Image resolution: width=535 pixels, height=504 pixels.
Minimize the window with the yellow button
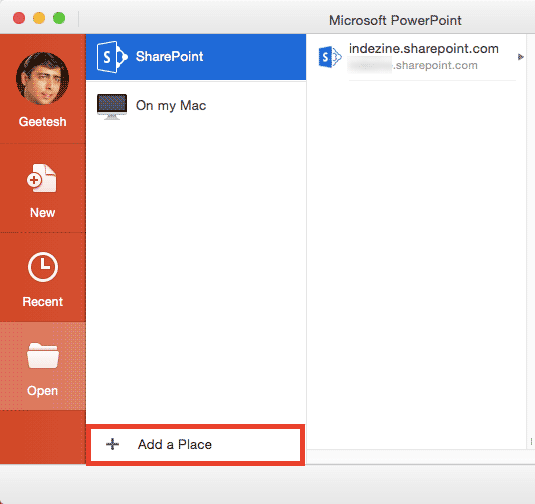(x=39, y=18)
